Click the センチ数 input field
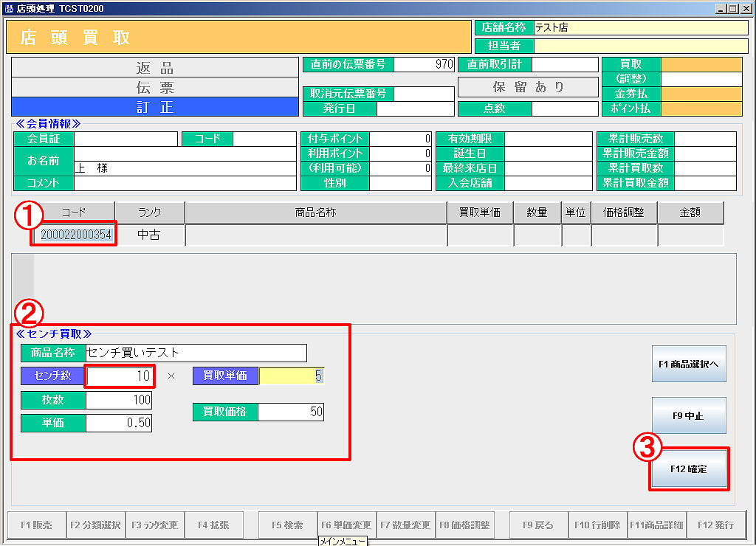756x546 pixels. [119, 376]
